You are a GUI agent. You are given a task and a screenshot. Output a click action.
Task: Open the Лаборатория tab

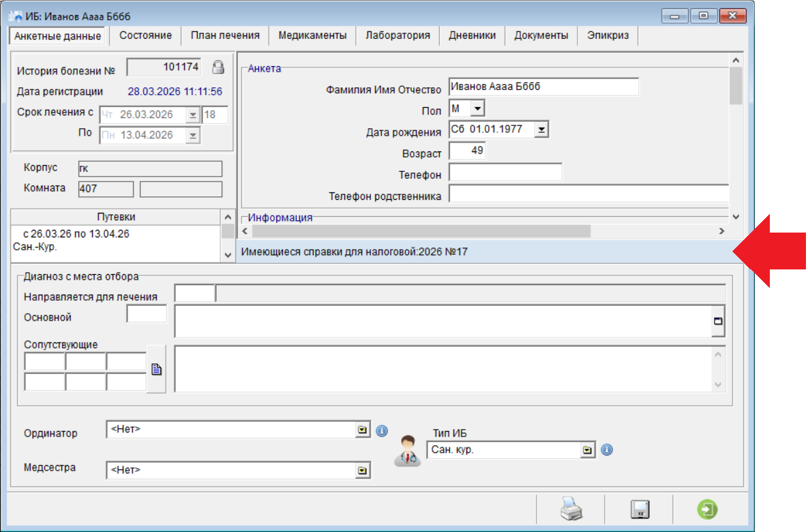pos(398,35)
